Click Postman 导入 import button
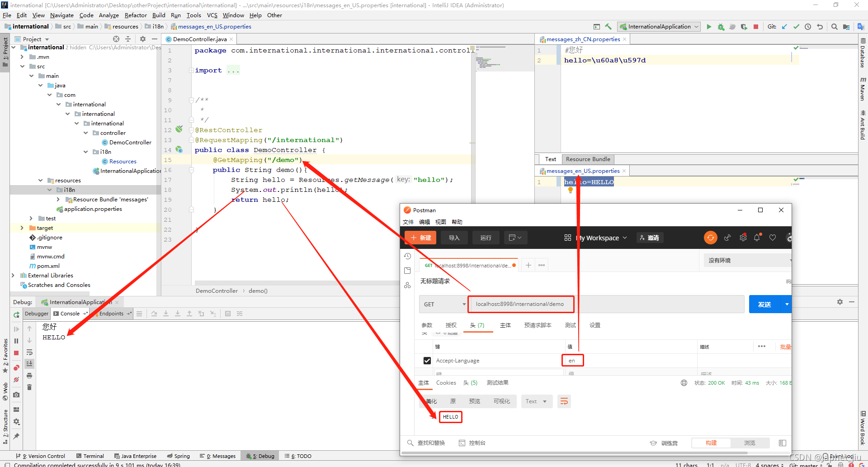Screen dimensions: 868x467 (454, 238)
